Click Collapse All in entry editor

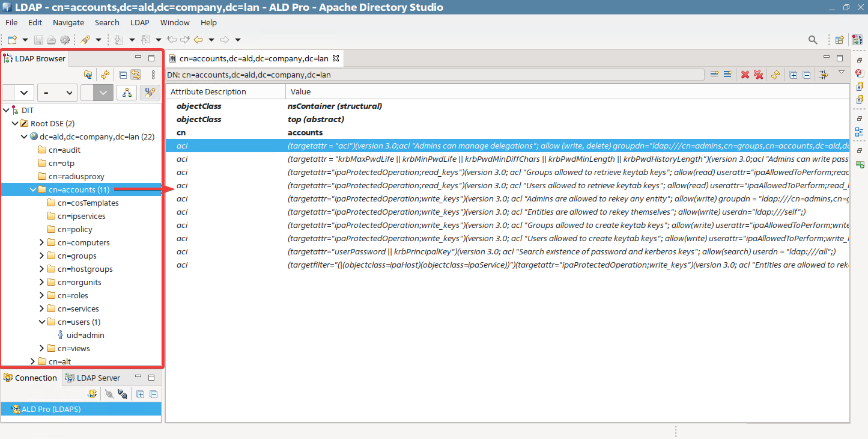pyautogui.click(x=806, y=75)
